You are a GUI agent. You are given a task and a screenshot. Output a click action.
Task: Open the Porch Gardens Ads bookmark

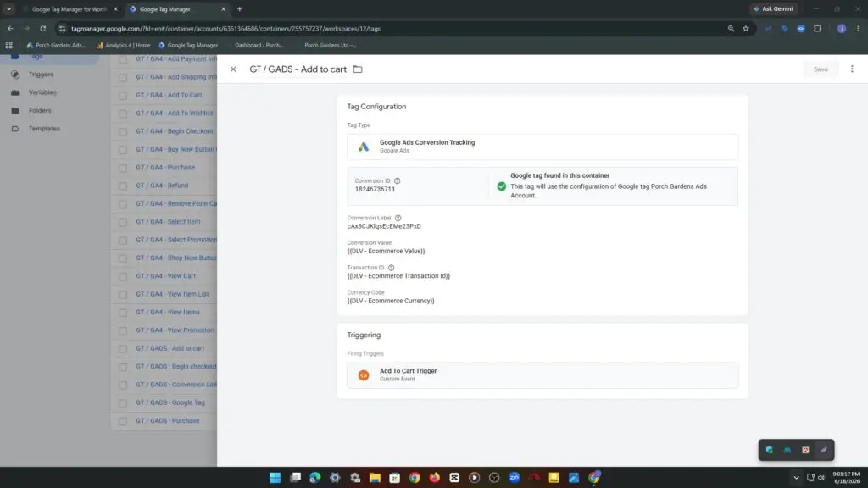coord(56,46)
